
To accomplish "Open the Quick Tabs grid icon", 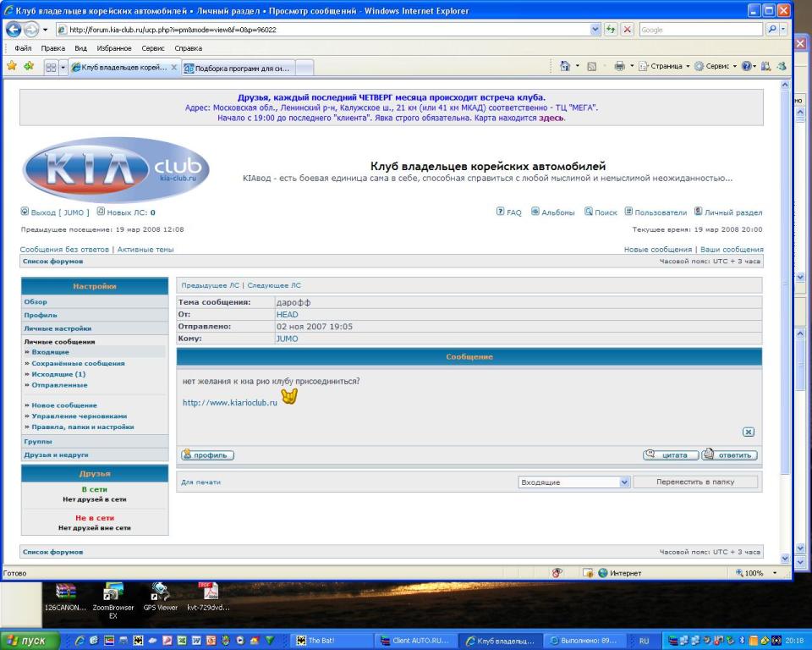I will click(x=51, y=68).
